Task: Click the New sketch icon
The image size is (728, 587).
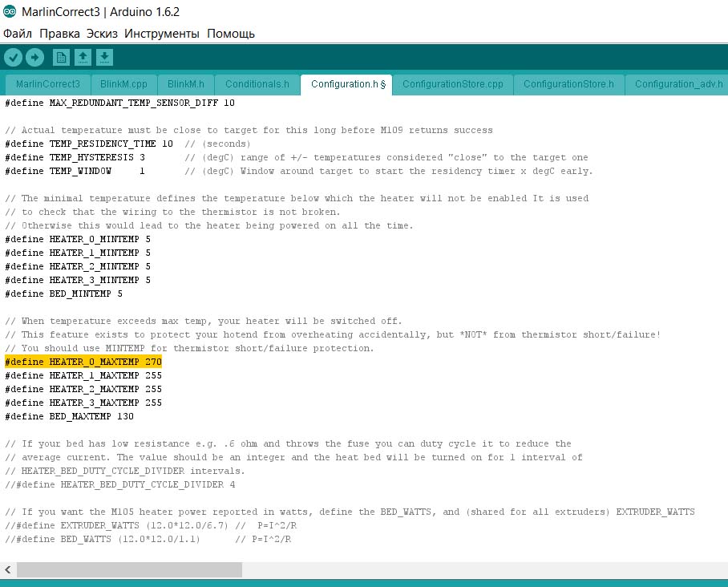Action: click(x=61, y=57)
